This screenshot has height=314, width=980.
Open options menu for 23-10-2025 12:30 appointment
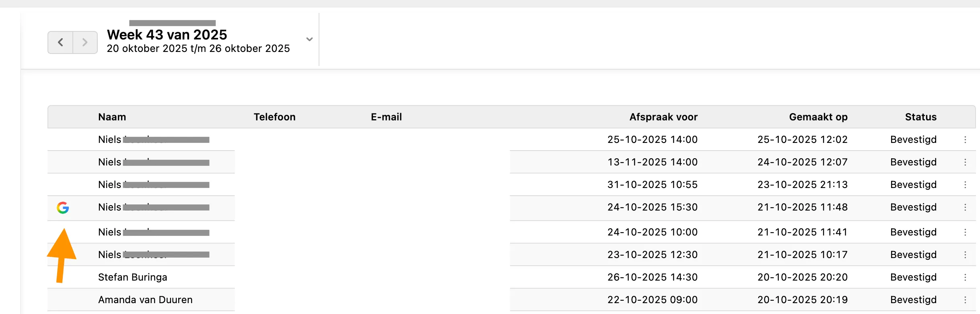point(965,255)
